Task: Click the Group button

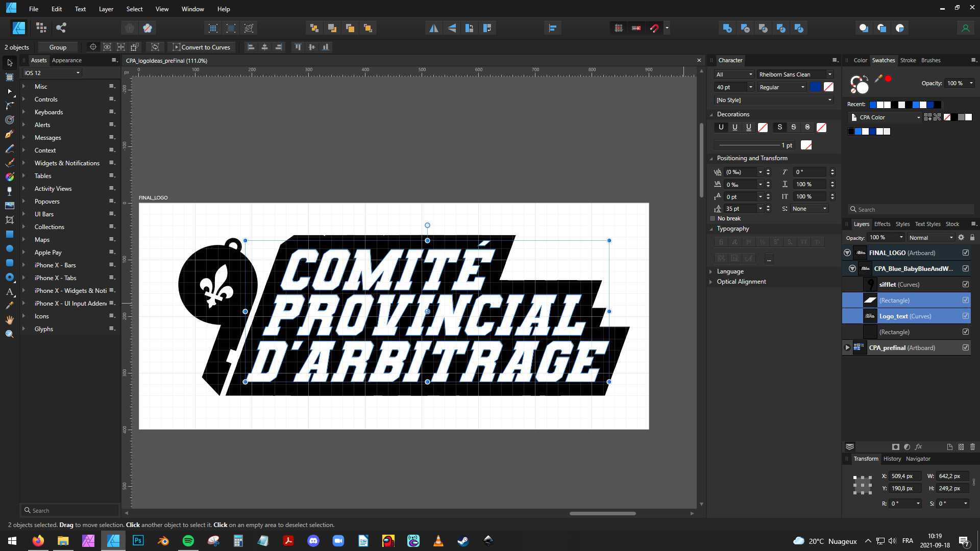Action: click(x=58, y=47)
